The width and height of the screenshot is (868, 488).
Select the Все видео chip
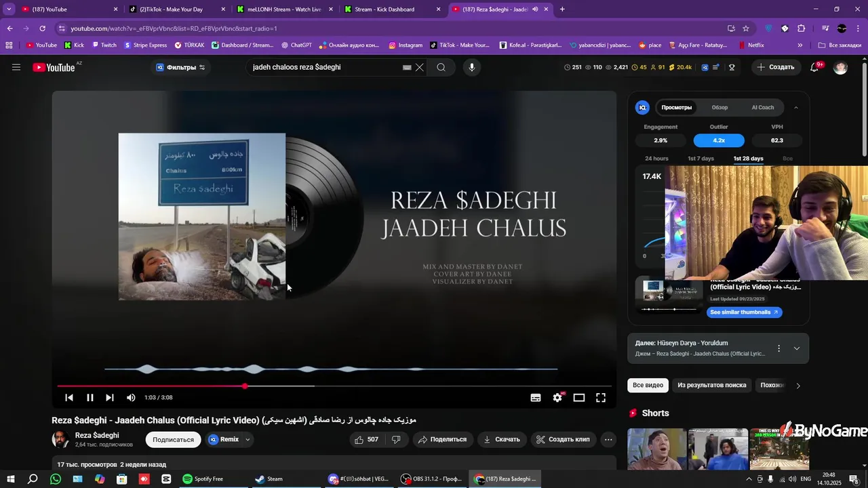pos(648,385)
